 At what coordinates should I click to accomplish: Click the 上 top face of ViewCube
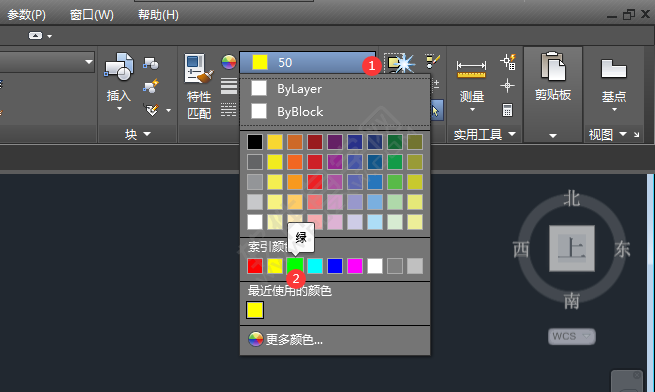pos(571,248)
